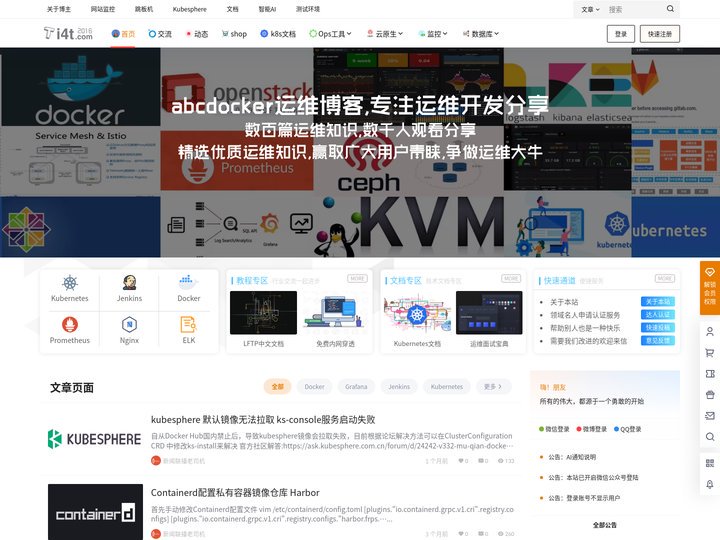Expand the 监控 menu
720x540 pixels.
point(433,34)
